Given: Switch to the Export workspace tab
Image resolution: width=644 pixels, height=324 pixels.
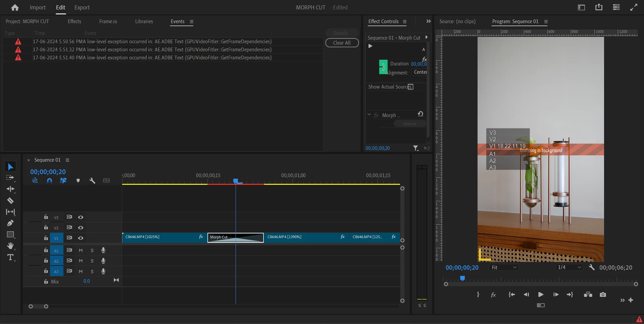Looking at the screenshot, I should pyautogui.click(x=82, y=7).
